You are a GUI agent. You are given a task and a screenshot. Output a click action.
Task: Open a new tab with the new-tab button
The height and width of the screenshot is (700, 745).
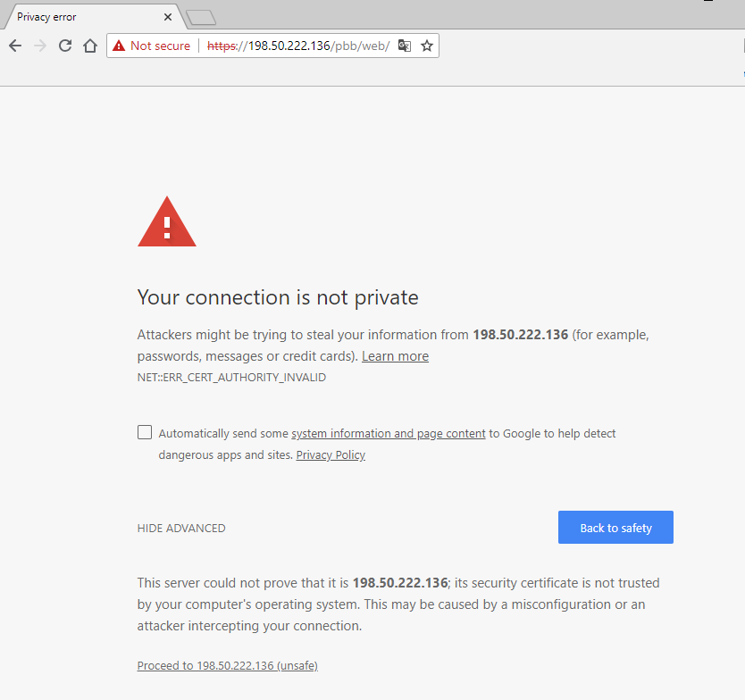click(x=201, y=17)
